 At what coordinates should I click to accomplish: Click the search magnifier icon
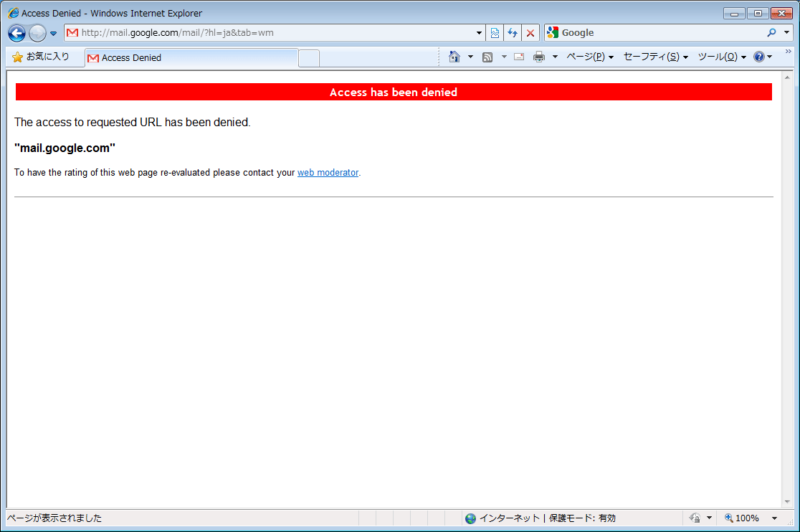[x=771, y=33]
